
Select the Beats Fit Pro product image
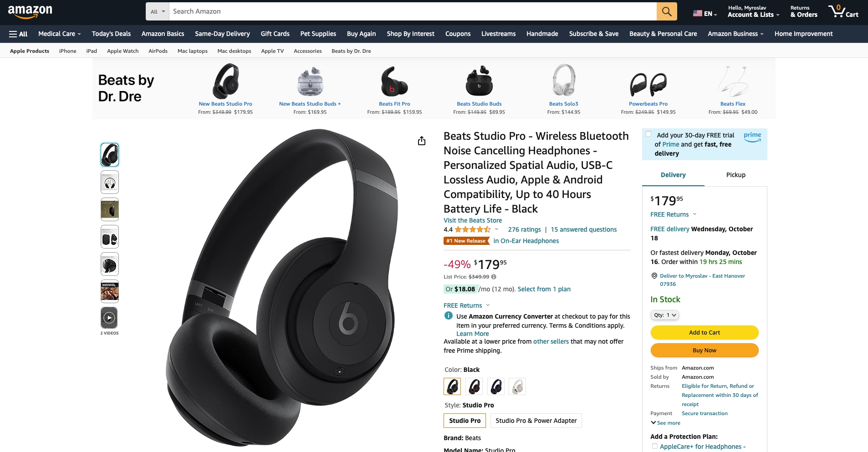394,81
